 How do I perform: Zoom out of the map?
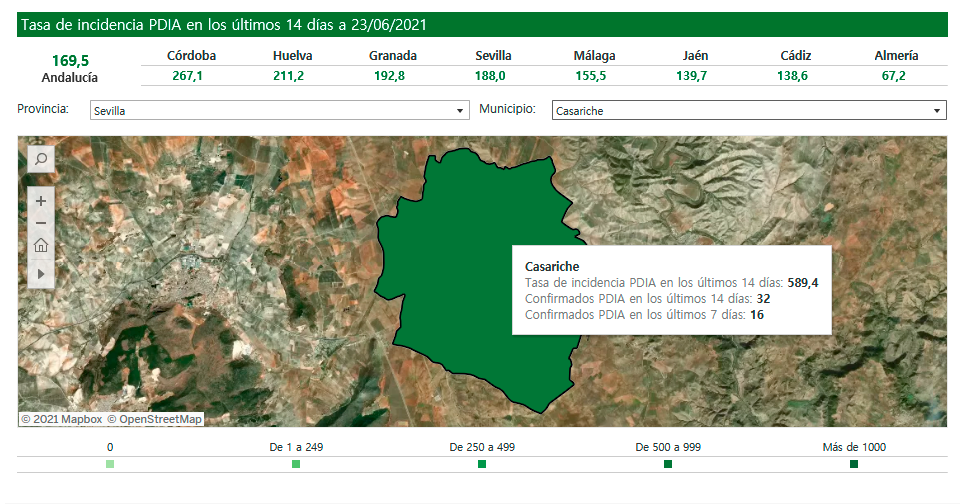pyautogui.click(x=41, y=223)
